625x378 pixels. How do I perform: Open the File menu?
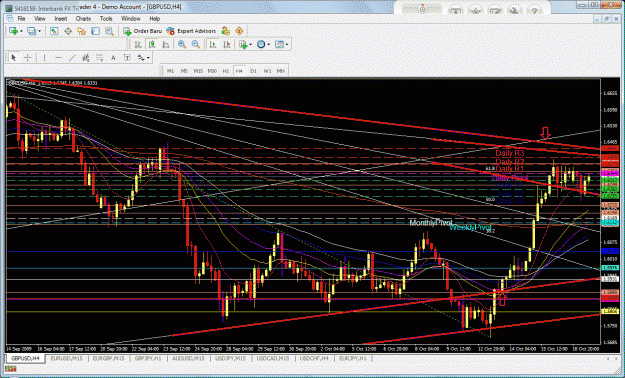click(x=21, y=19)
